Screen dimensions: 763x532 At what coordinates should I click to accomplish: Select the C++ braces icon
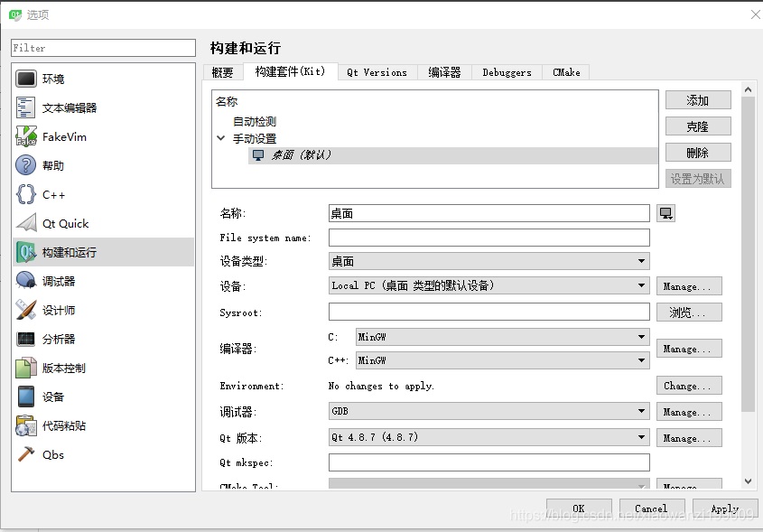click(x=26, y=195)
